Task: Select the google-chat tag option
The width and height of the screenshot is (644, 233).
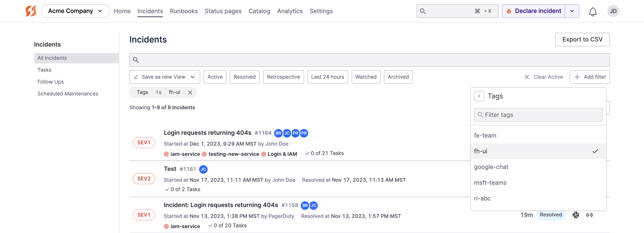Action: 538,167
